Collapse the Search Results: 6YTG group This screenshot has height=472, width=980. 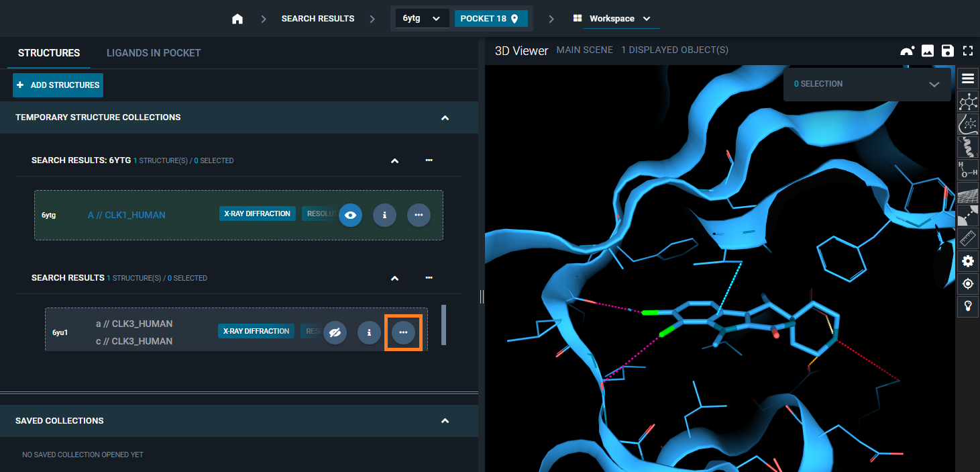click(x=394, y=160)
